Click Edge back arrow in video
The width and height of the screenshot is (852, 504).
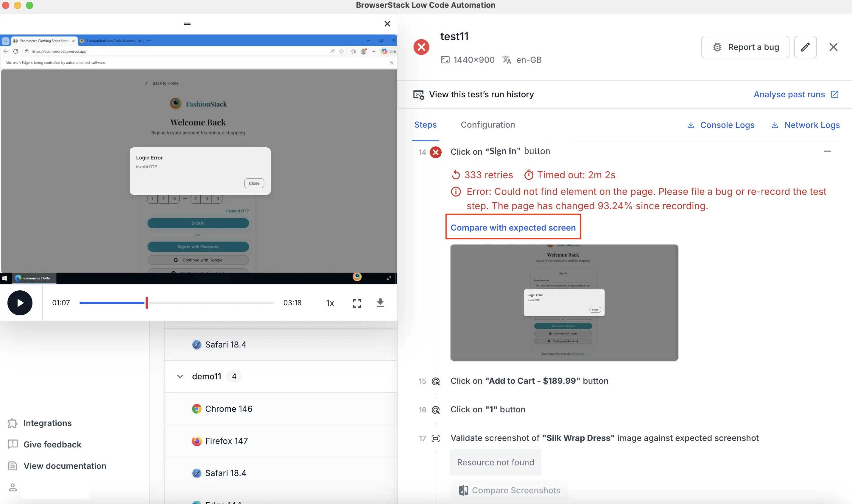[x=5, y=51]
